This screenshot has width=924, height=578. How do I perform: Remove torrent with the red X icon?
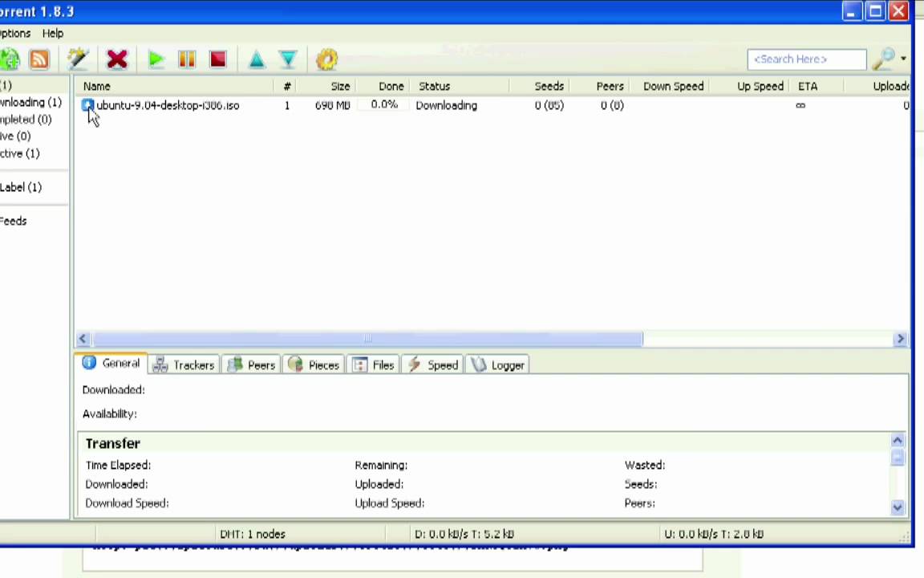coord(117,59)
